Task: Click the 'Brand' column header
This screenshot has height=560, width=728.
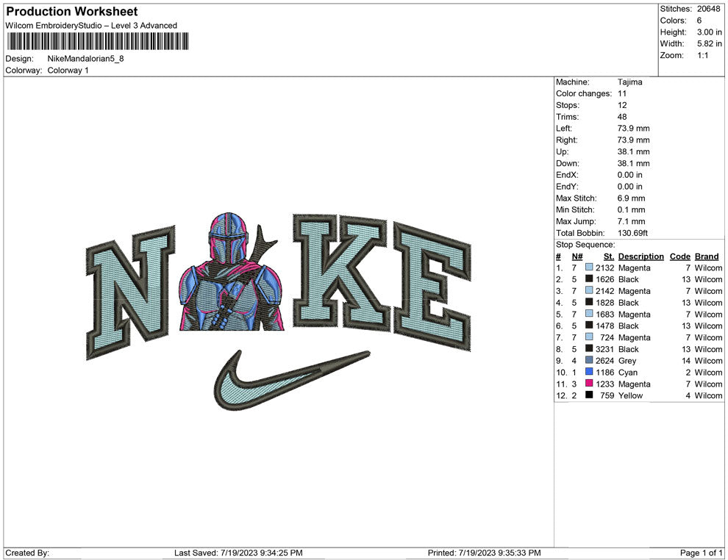Action: [x=707, y=256]
